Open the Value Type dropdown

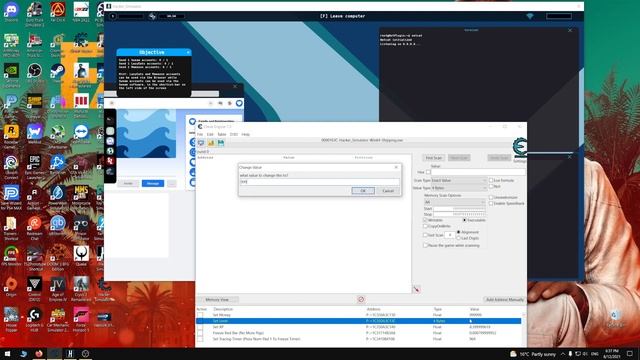click(459, 188)
